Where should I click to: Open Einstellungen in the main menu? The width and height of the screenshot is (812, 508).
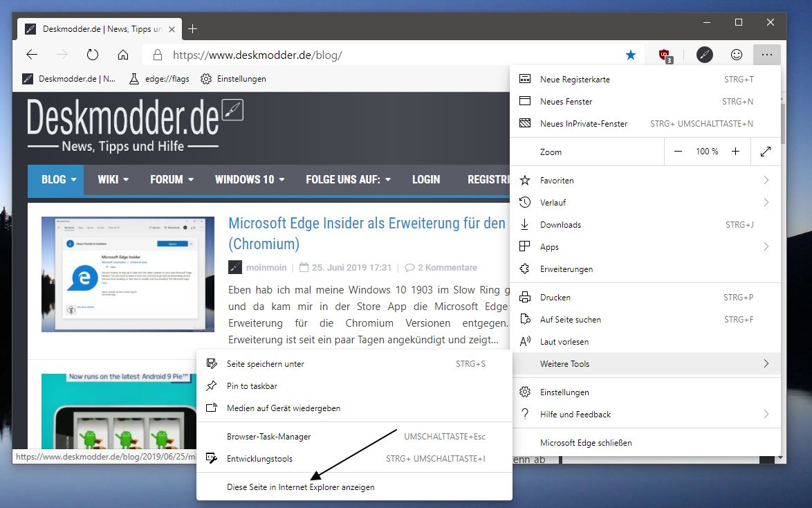point(645,392)
